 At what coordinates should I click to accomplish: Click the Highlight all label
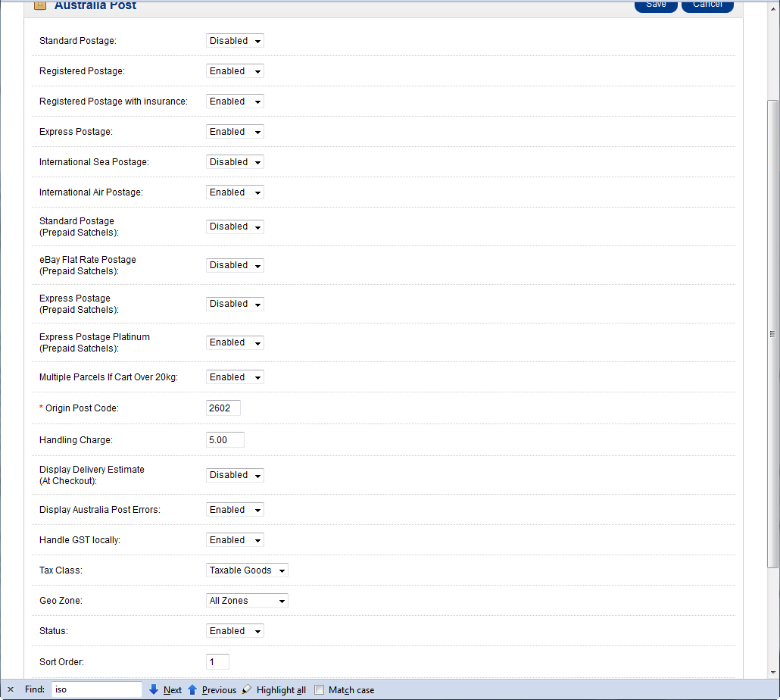click(x=281, y=690)
